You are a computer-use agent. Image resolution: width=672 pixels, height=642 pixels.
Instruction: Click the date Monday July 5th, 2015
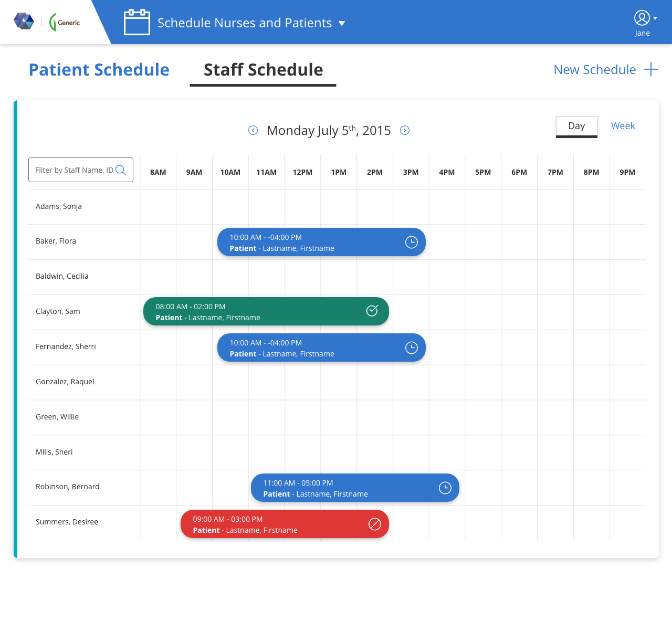329,130
